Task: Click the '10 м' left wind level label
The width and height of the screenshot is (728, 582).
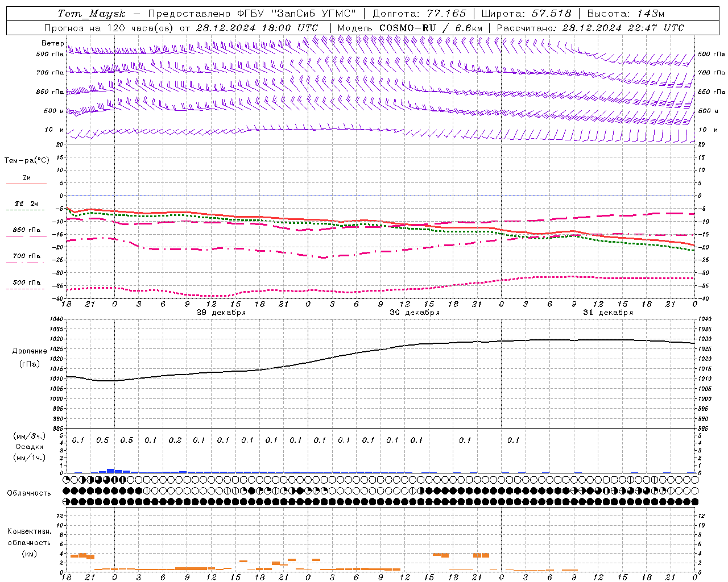Action: (x=55, y=130)
